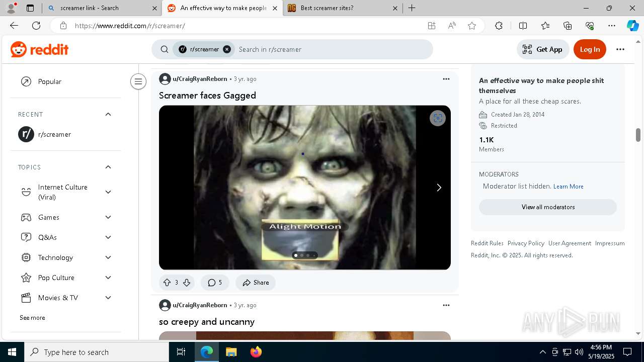The image size is (644, 362).
Task: Open the options menu of the 'so creepy and uncanny' post
Action: click(446, 305)
